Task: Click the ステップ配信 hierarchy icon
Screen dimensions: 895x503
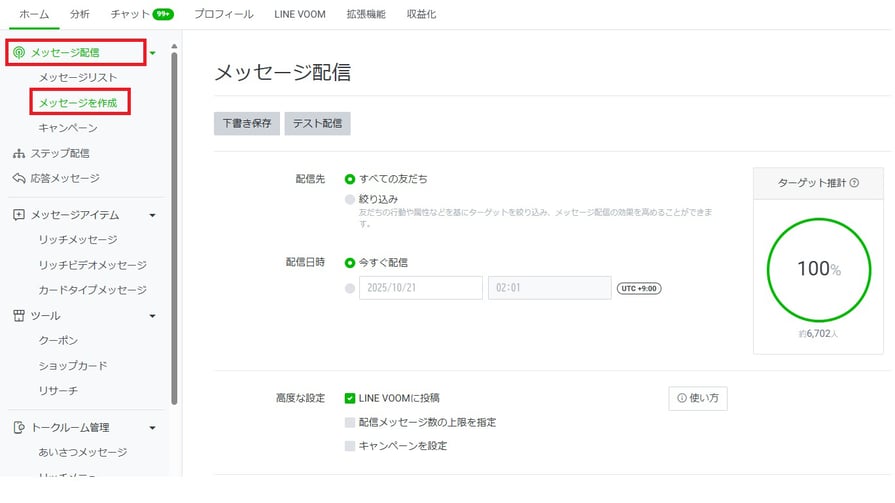Action: point(19,154)
